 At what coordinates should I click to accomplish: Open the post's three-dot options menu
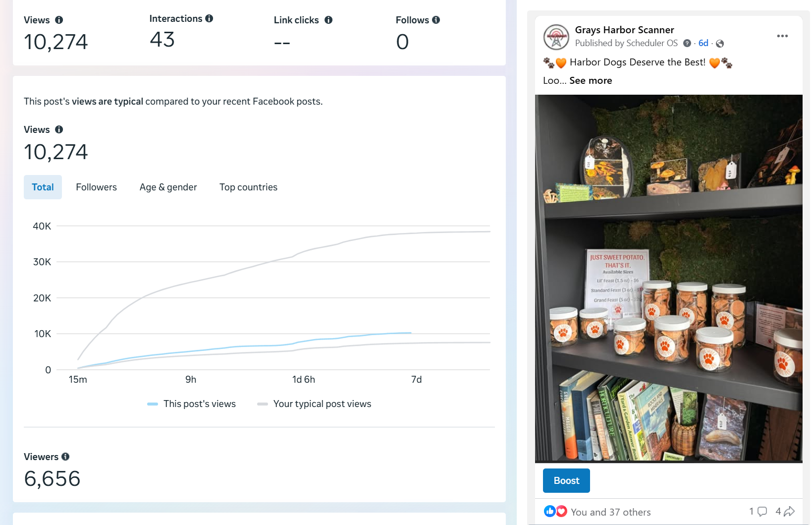tap(782, 36)
